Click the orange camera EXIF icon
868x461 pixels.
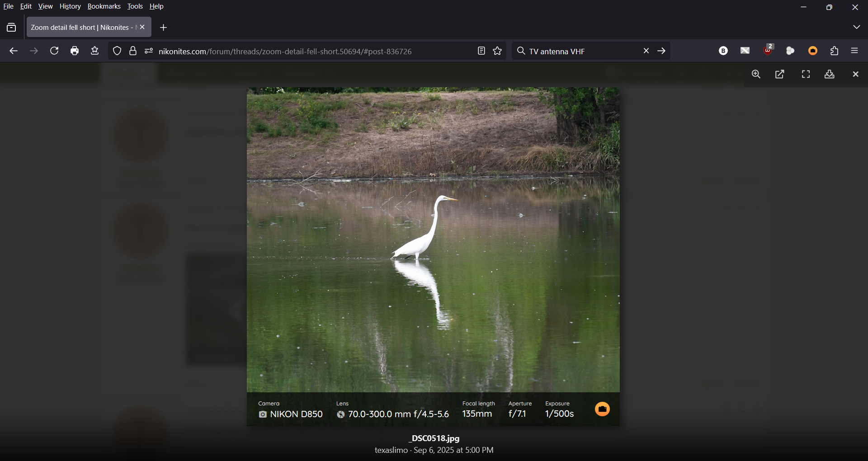click(x=602, y=409)
